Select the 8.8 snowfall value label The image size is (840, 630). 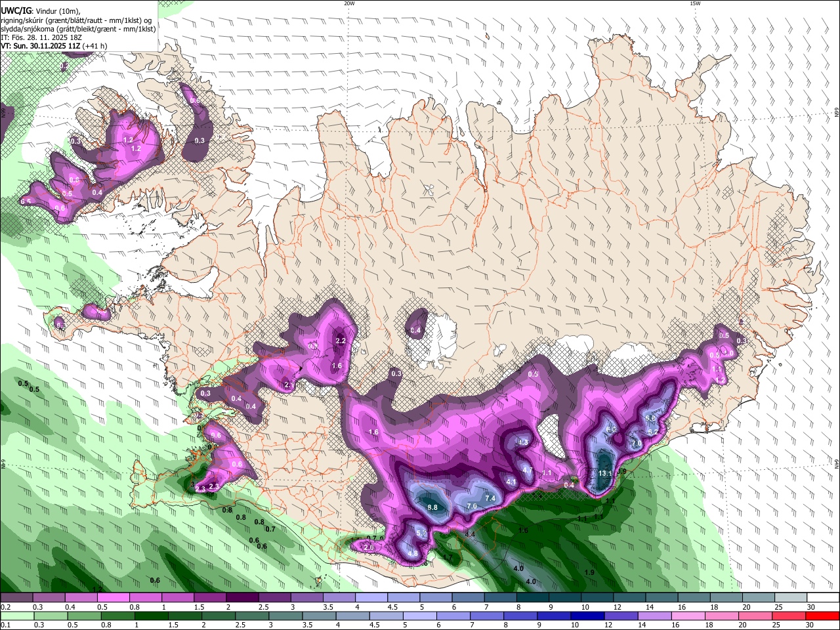432,507
